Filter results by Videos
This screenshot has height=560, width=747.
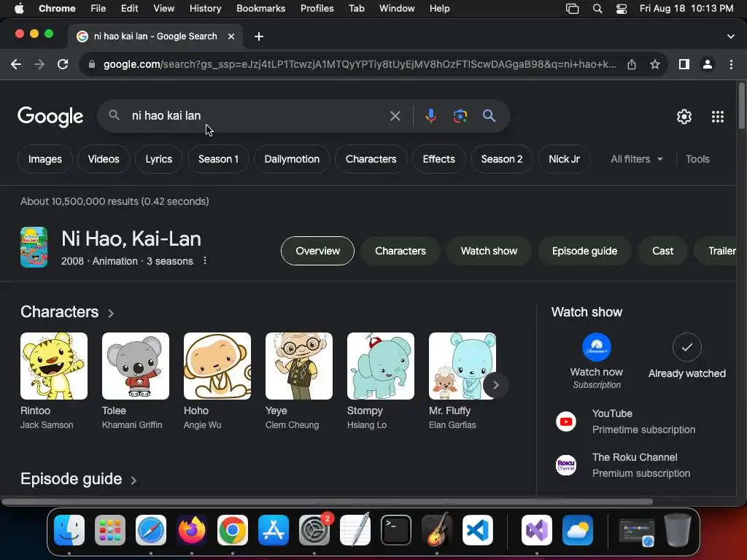[104, 159]
